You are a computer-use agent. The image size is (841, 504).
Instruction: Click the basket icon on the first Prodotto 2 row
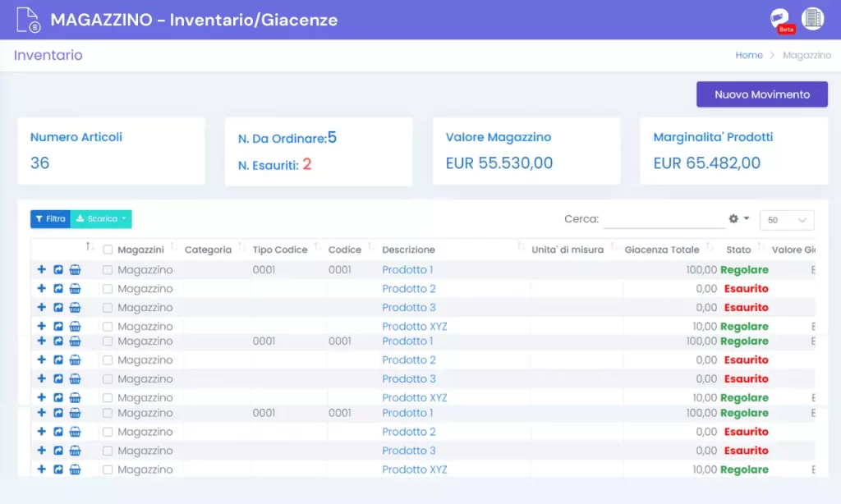tap(75, 288)
